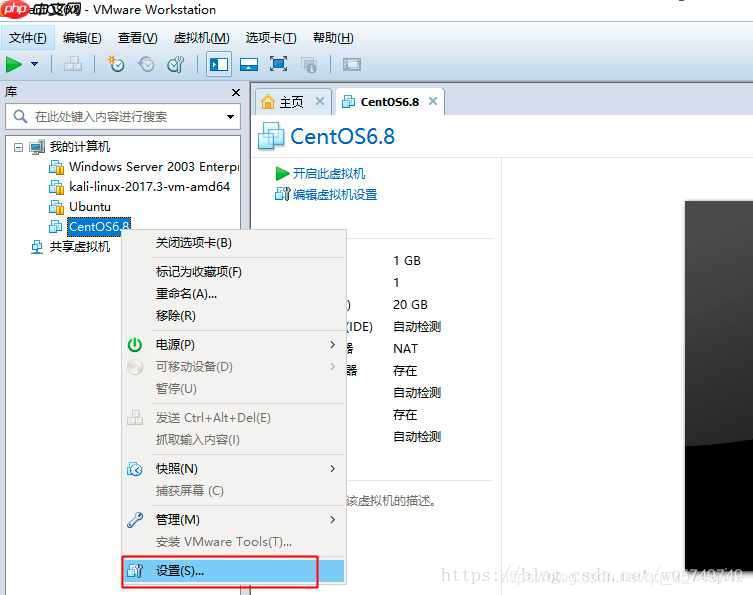Click the Unity mode toolbar icon
This screenshot has width=753, height=595.
[x=309, y=64]
